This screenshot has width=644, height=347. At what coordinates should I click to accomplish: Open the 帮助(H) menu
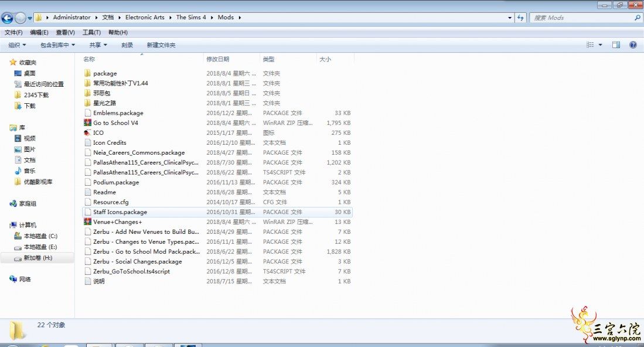coord(118,32)
